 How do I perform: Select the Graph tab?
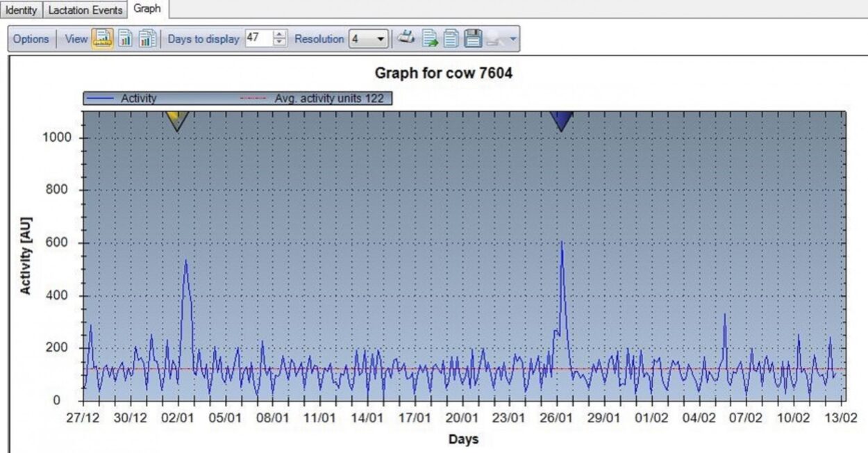tap(147, 9)
